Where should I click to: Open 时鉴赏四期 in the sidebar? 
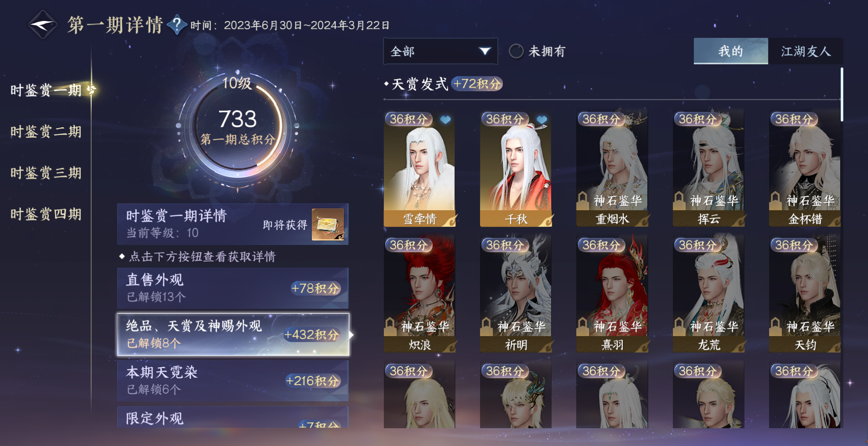(x=46, y=214)
